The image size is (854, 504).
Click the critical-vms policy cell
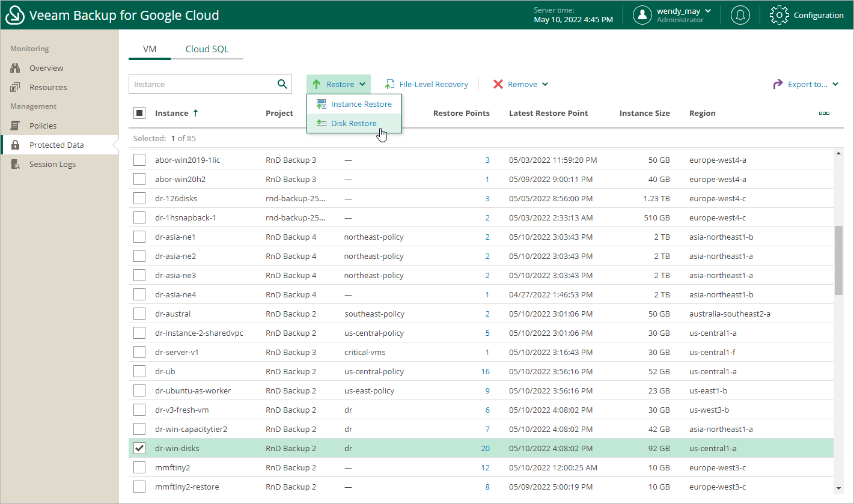(365, 352)
